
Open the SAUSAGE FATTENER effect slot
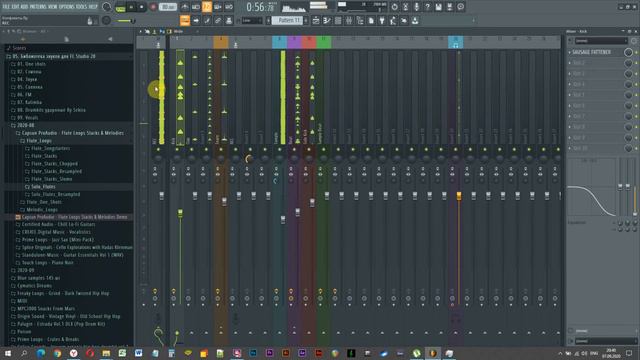click(591, 52)
